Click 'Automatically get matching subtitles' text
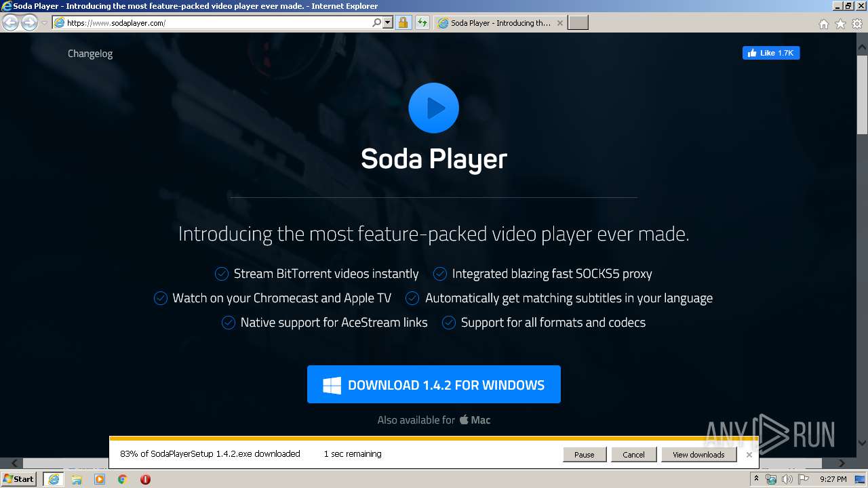 [x=569, y=298]
